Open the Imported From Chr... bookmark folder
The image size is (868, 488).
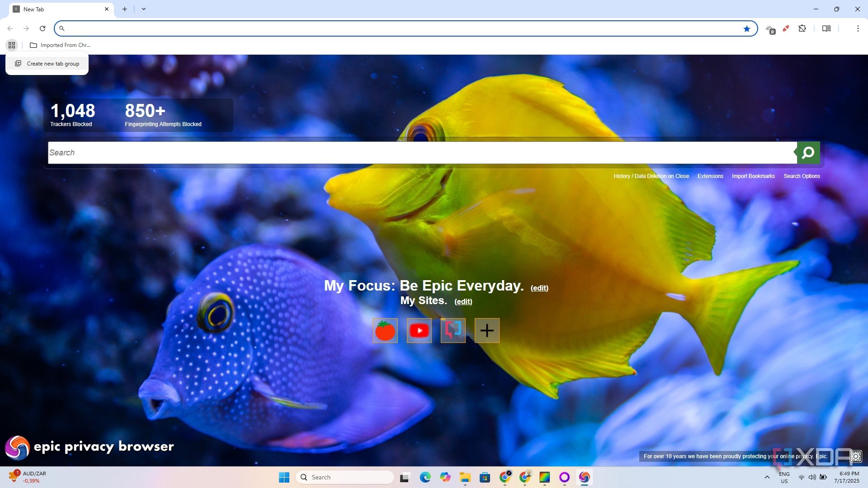(60, 45)
